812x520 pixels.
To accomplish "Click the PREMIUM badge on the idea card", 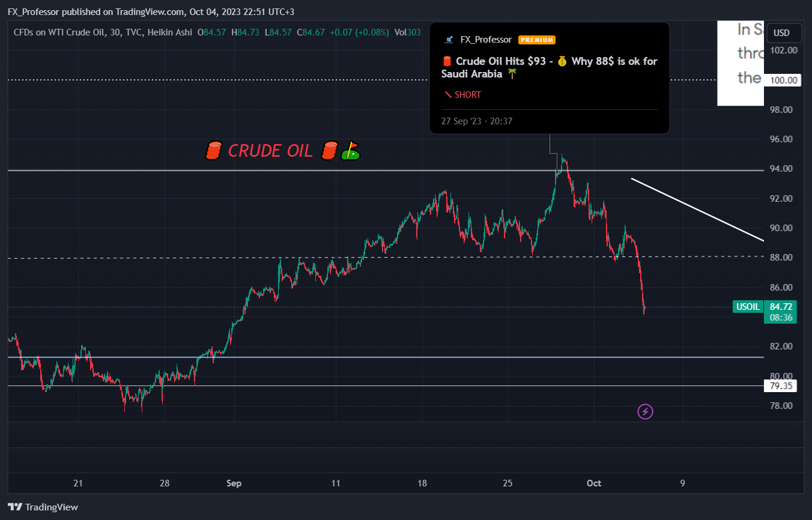I will pos(536,40).
